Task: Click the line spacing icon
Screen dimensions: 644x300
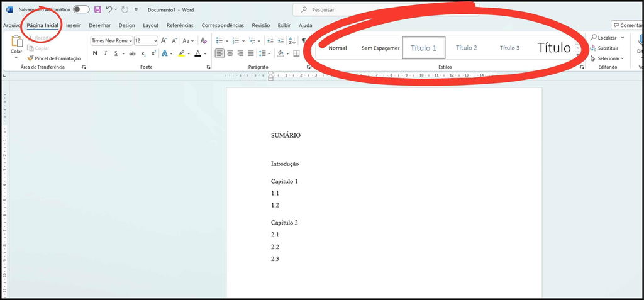Action: point(262,53)
